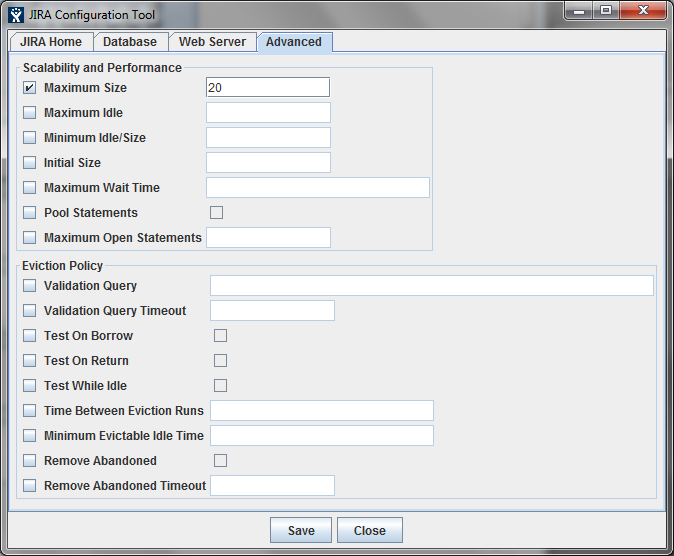Image resolution: width=674 pixels, height=556 pixels.
Task: Tick the Remove Abandoned Timeout checkbox
Action: coord(29,485)
